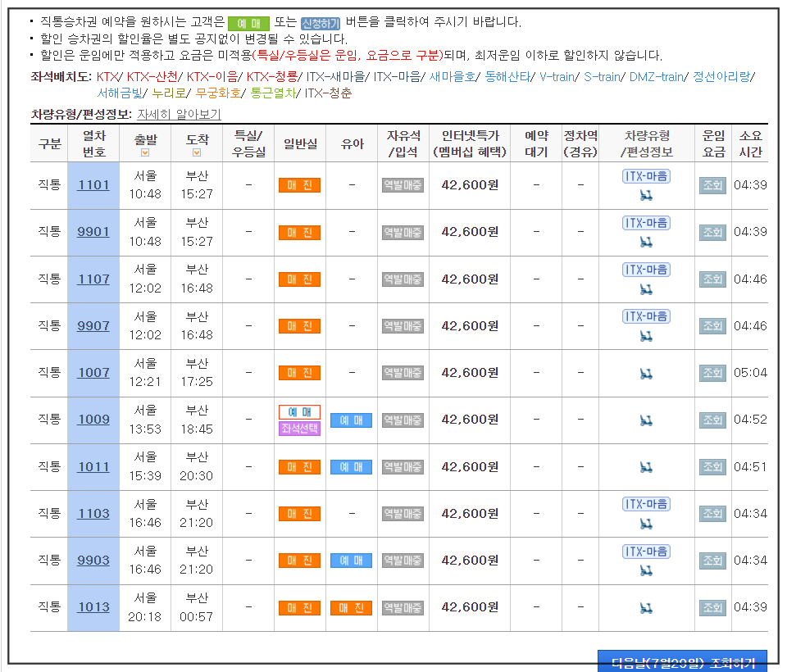Open train number 1007 details
Screen dimensions: 787x672
coord(93,373)
